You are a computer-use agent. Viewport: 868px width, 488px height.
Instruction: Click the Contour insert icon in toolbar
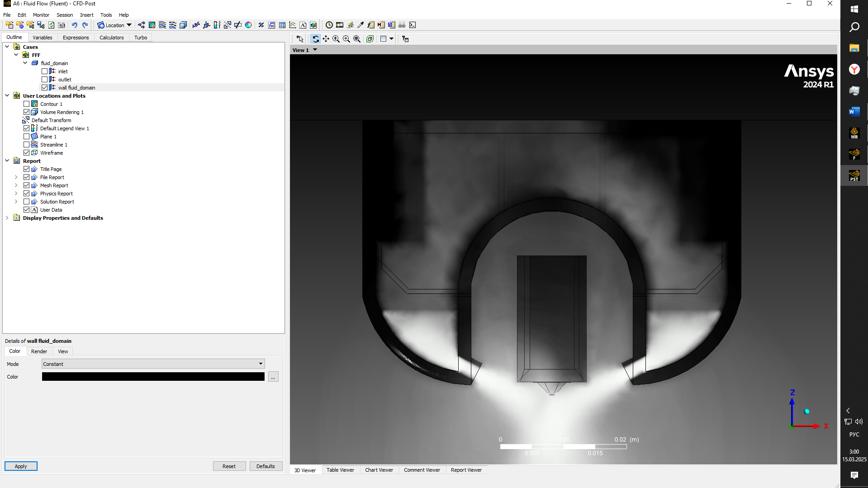(x=152, y=25)
